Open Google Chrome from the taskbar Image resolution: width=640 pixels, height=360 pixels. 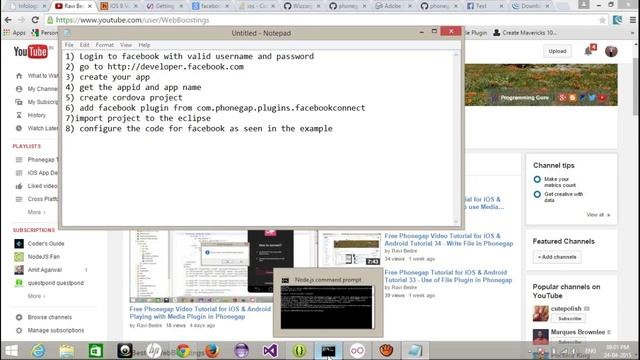183,351
